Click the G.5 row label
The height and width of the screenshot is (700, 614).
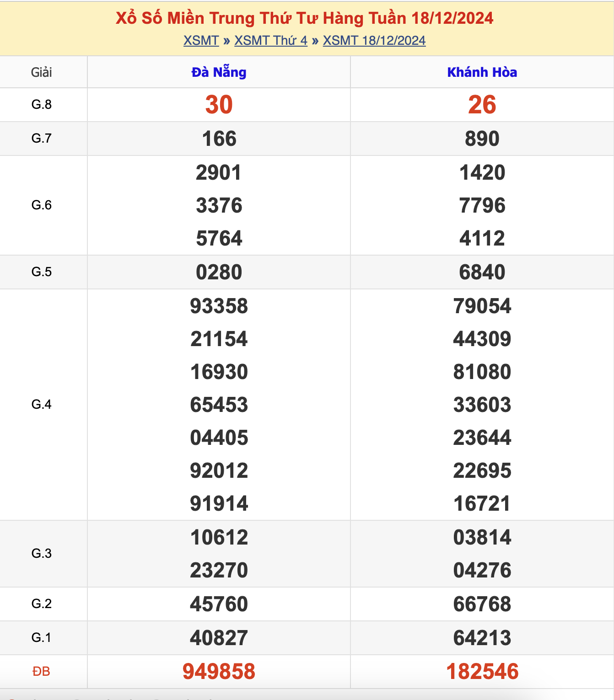point(41,272)
